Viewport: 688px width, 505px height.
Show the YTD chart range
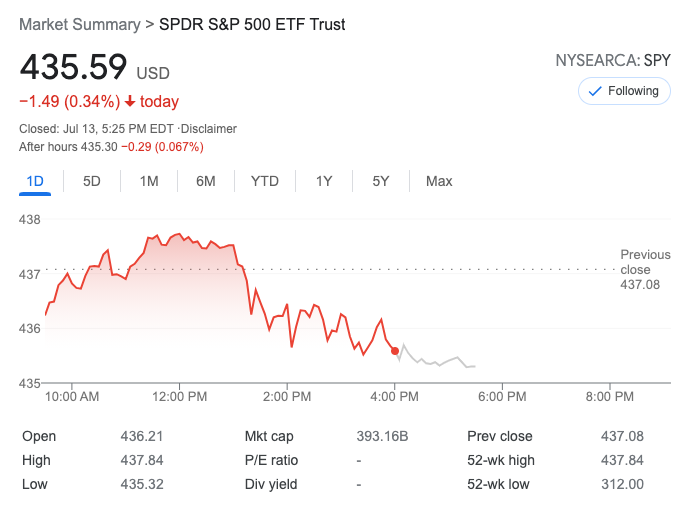pyautogui.click(x=265, y=181)
